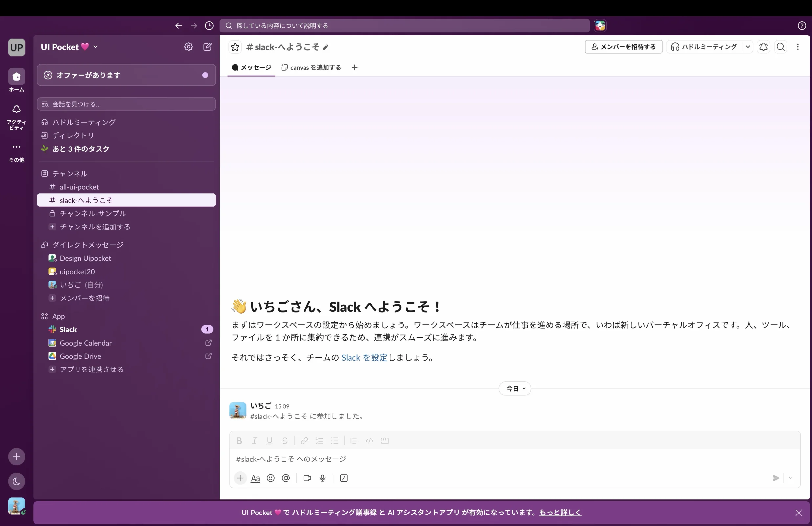Open the user profile avatar at bottom left
This screenshot has height=526, width=812.
(16, 506)
